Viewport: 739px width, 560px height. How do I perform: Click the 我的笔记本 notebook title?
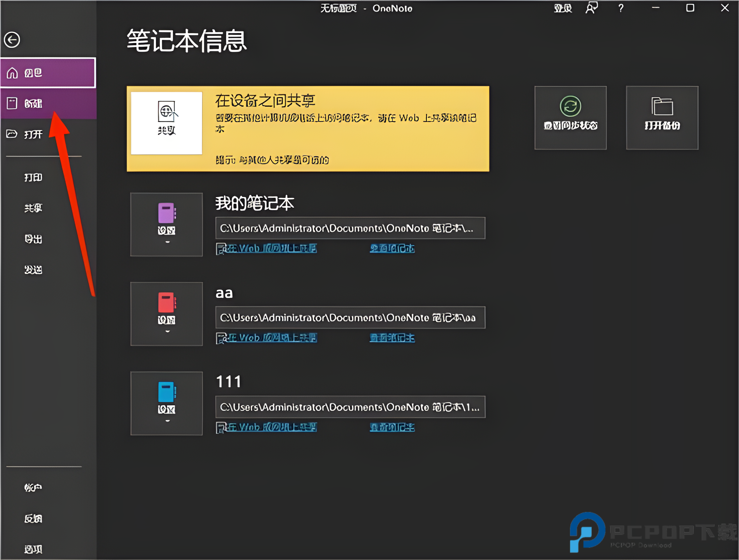[x=255, y=203]
